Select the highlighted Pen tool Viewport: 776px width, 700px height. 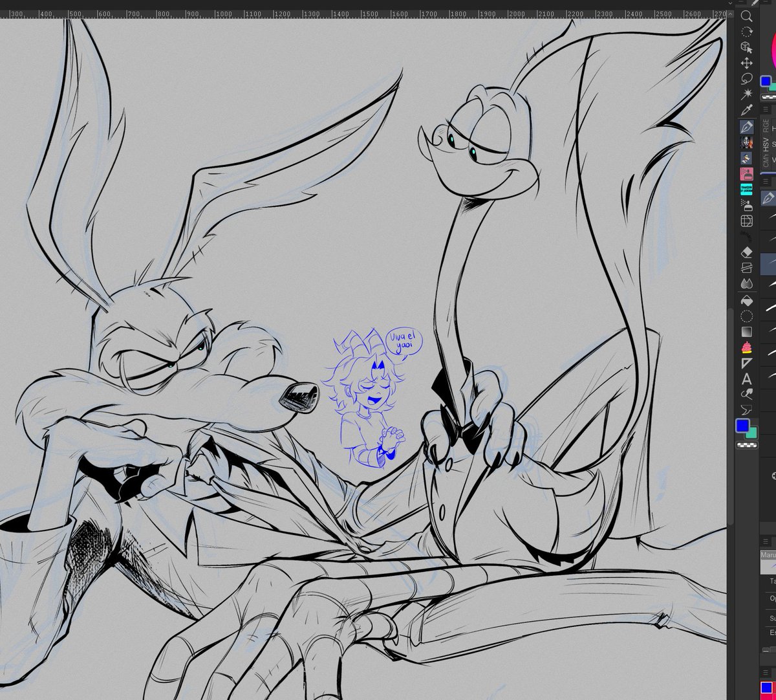[747, 126]
